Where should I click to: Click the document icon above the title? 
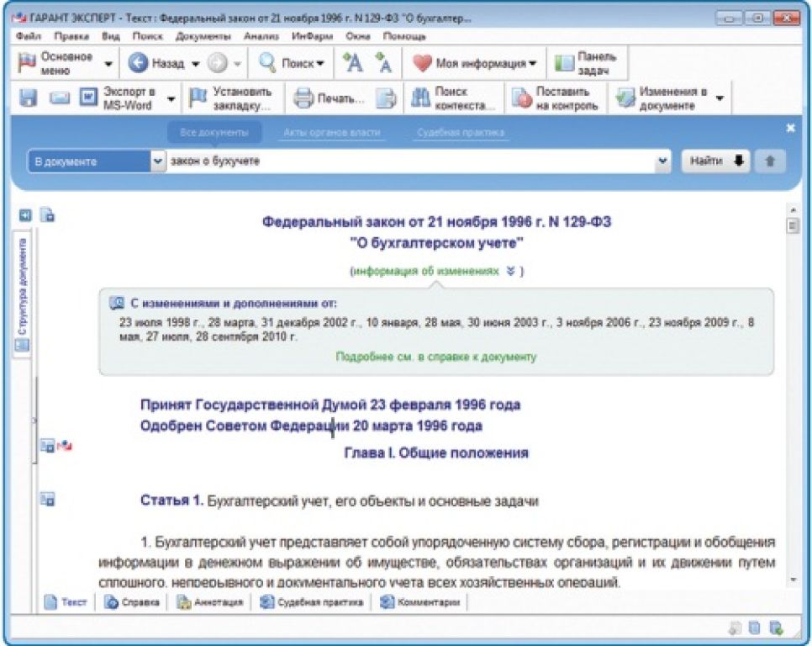[x=48, y=214]
